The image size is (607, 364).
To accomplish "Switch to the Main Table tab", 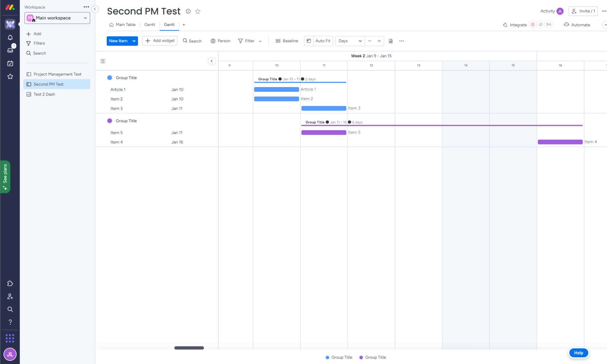I will point(125,25).
